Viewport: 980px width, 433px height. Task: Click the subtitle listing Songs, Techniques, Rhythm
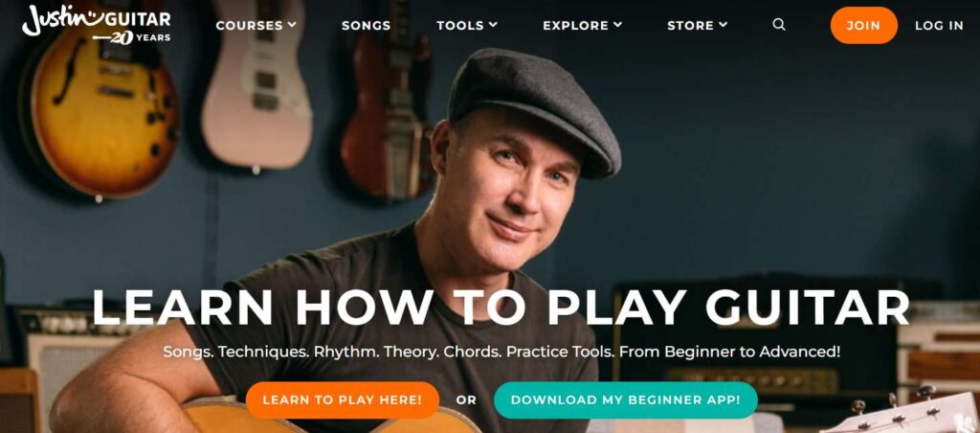click(x=501, y=352)
